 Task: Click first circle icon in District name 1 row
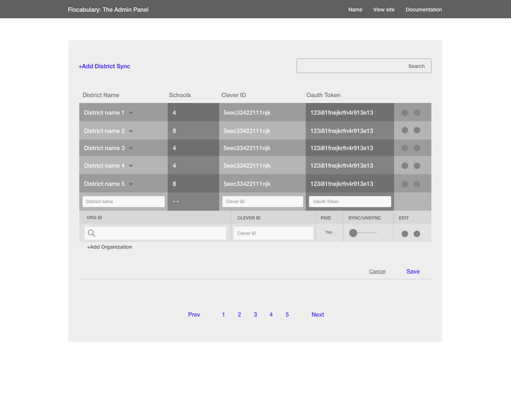click(405, 112)
